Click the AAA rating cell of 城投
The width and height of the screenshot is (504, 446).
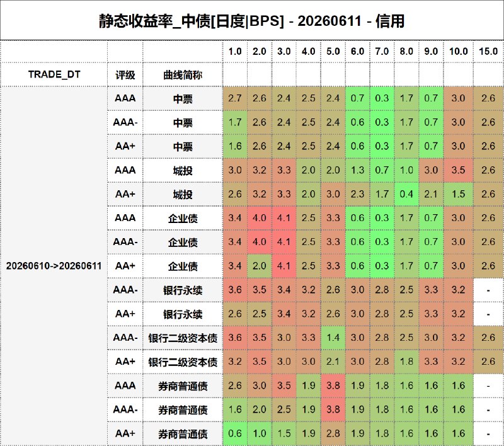[125, 170]
